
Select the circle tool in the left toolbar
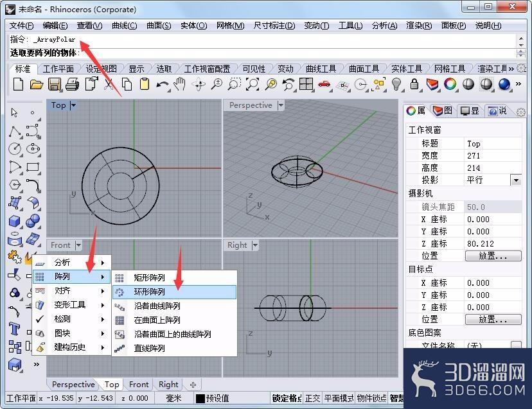tap(15, 148)
